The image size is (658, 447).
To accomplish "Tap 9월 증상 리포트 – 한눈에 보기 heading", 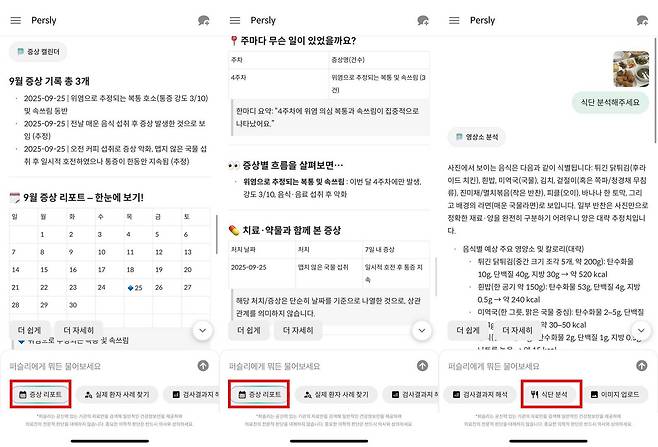I will 77,197.
